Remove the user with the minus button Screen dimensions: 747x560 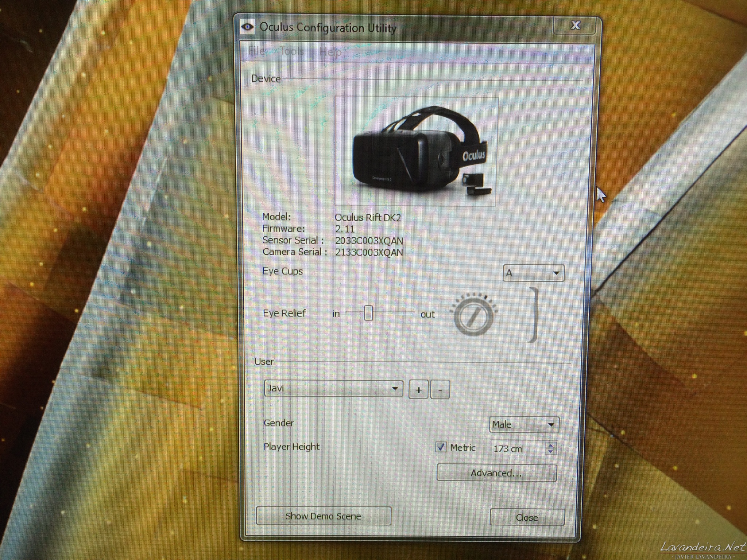click(440, 390)
